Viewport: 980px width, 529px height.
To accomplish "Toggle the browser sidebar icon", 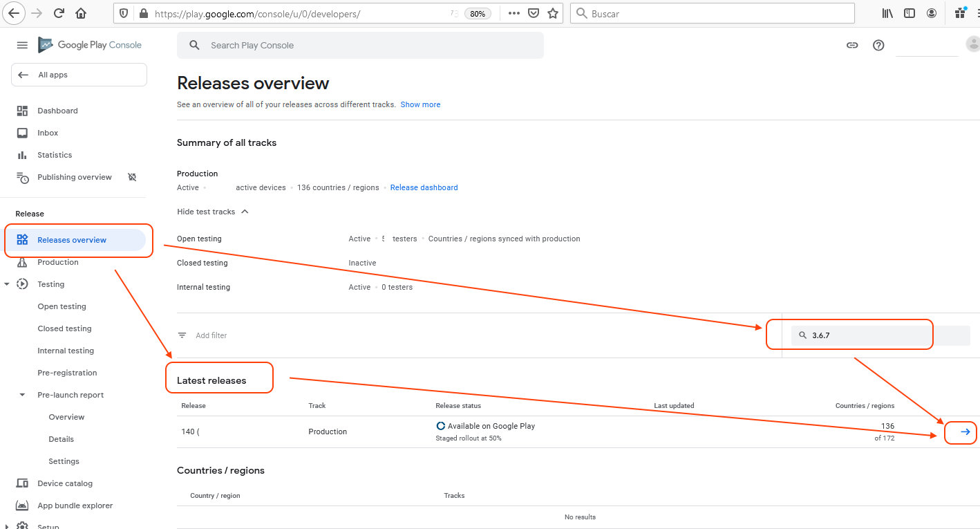I will 910,13.
